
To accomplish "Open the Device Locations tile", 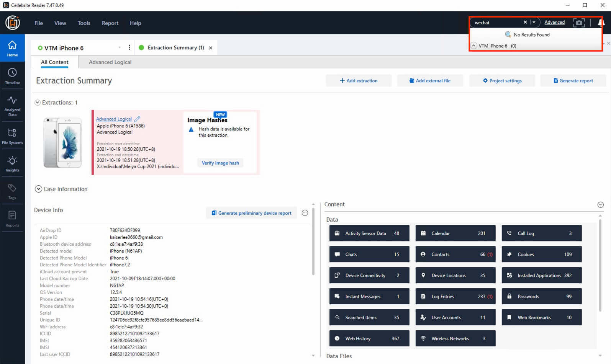I will (455, 275).
